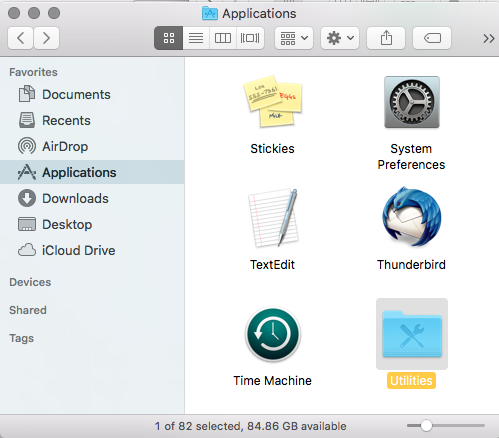
Task: Click the TextEdit name label
Action: click(x=272, y=265)
